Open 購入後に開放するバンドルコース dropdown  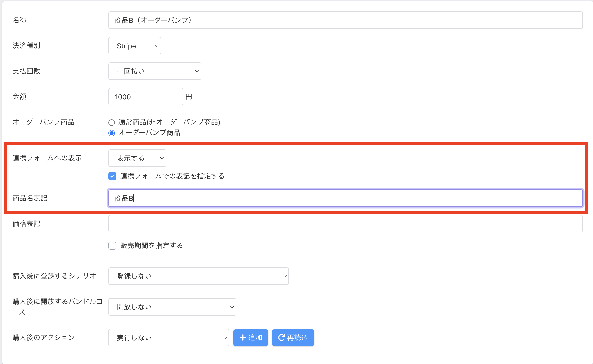(172, 307)
